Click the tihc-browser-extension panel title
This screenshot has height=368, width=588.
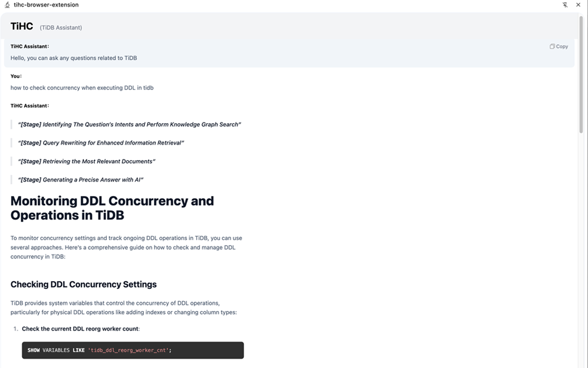click(46, 5)
